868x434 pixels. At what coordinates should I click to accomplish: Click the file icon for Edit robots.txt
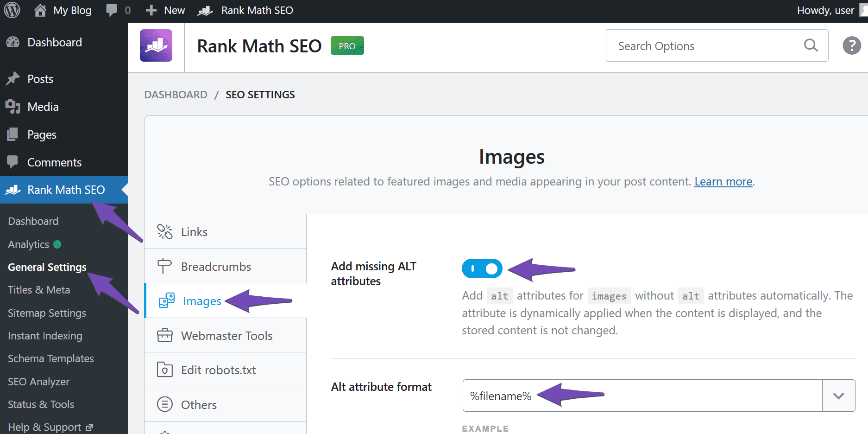tap(165, 370)
